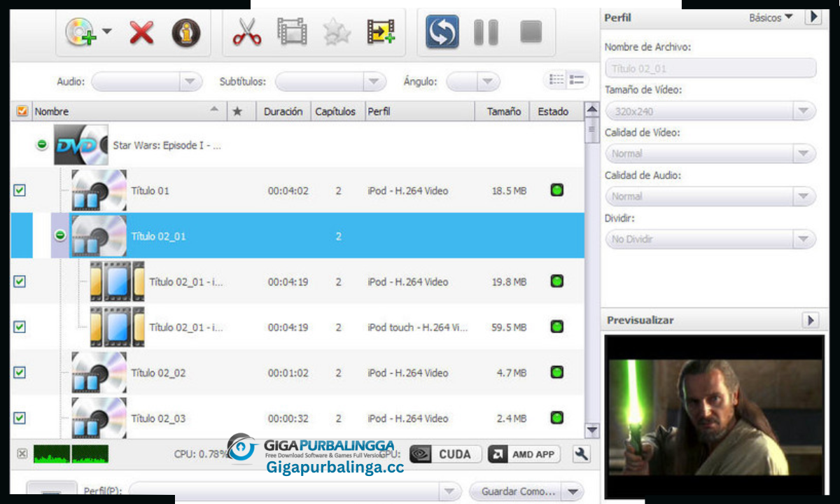This screenshot has height=504, width=840.
Task: Click the Add DVD disc icon
Action: tap(81, 32)
